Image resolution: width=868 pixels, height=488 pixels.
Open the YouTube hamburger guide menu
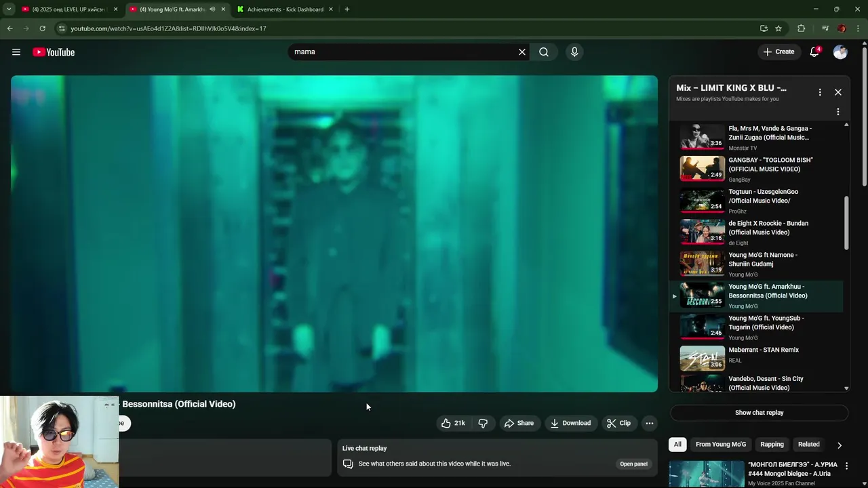(16, 52)
